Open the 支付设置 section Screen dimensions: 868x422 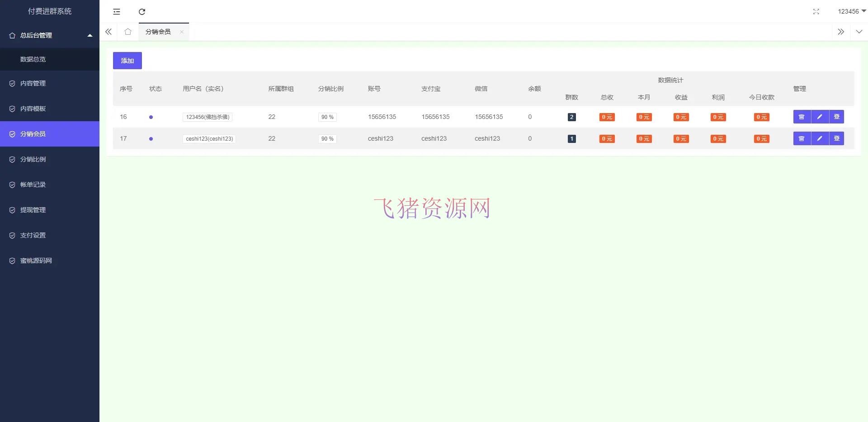(x=33, y=235)
